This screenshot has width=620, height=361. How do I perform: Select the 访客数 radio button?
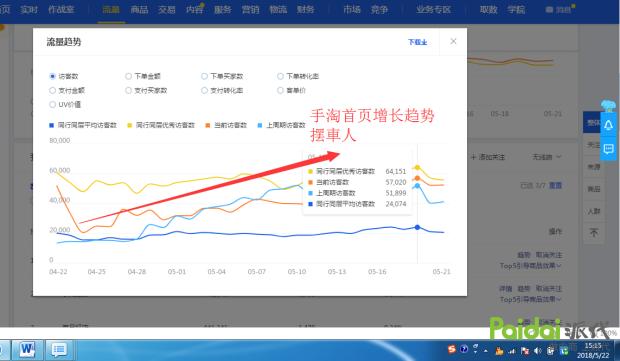coord(53,76)
